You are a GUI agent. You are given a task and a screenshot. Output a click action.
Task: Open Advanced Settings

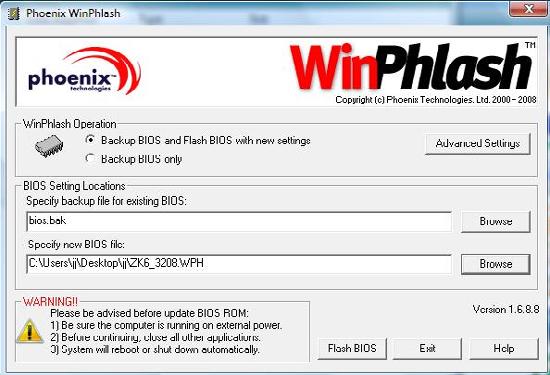477,143
